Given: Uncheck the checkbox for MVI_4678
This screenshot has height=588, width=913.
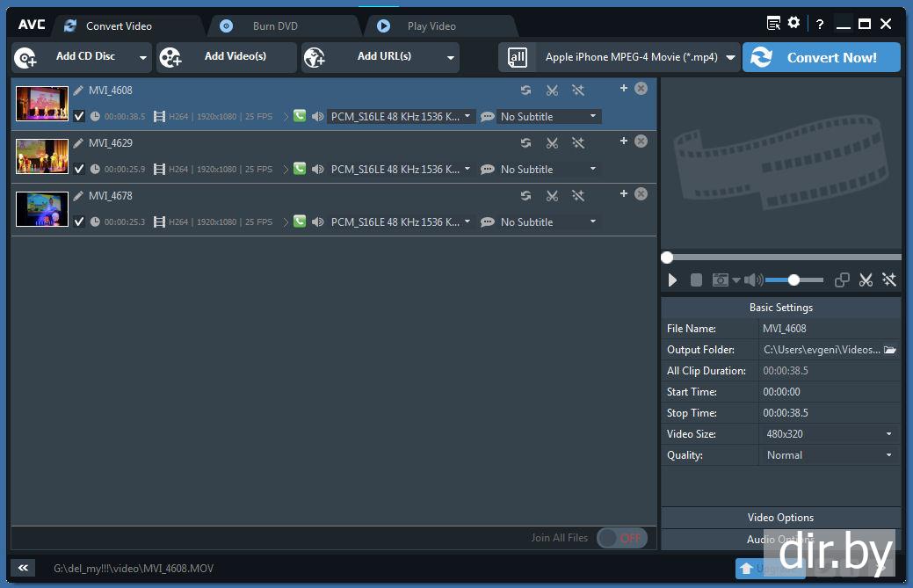Looking at the screenshot, I should point(79,221).
